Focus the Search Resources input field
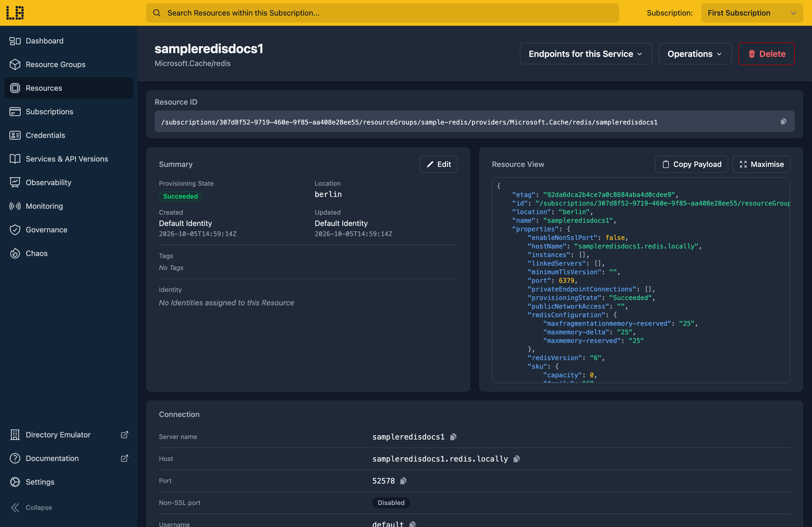 [x=382, y=13]
